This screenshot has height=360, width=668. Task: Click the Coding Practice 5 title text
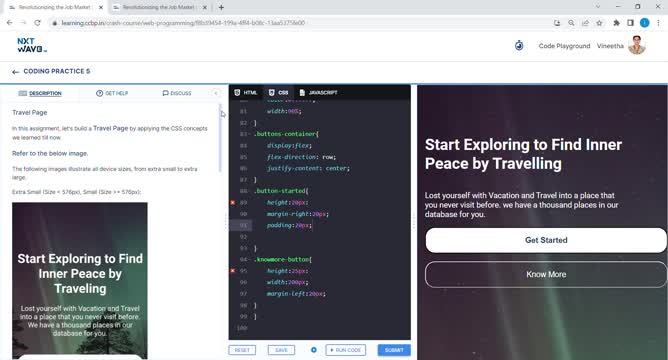tap(57, 71)
